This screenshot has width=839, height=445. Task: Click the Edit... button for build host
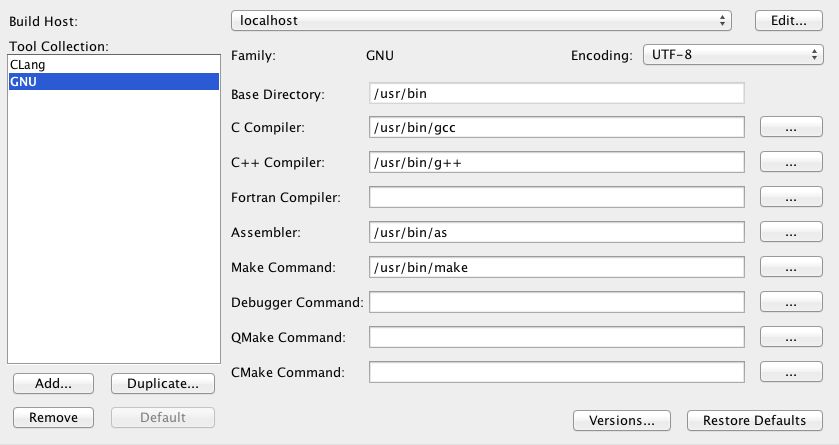pyautogui.click(x=789, y=21)
